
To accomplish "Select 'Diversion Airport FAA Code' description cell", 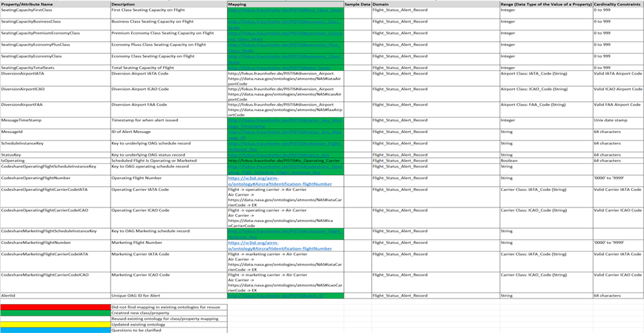I will [169, 110].
